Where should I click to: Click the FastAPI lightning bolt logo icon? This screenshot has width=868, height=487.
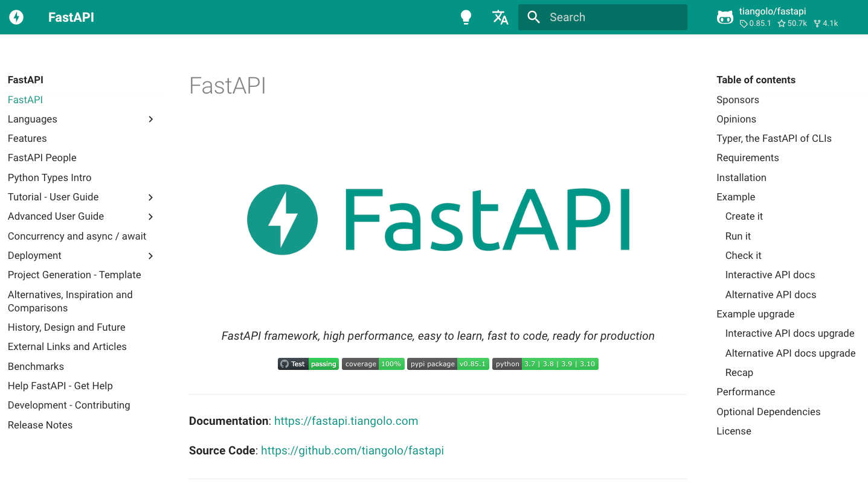[x=16, y=17]
